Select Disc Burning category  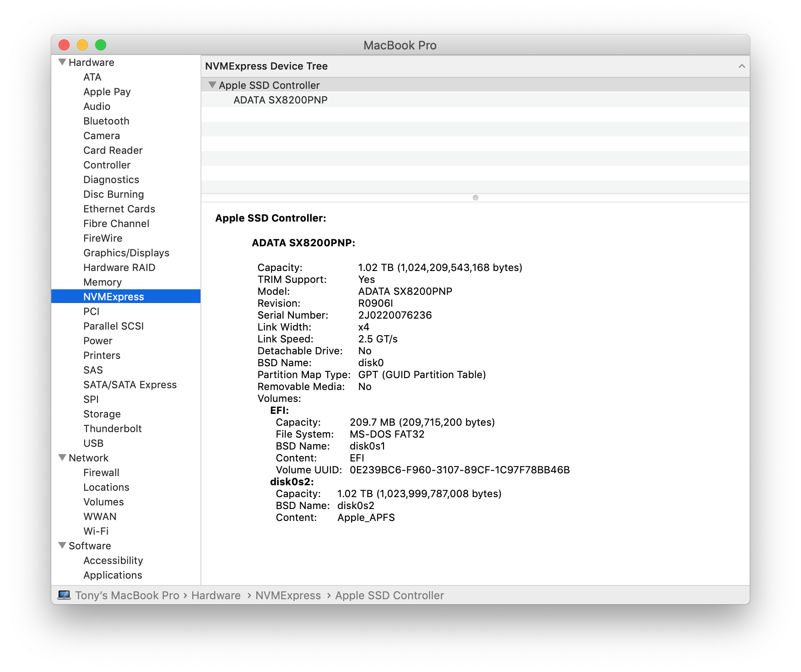click(114, 194)
